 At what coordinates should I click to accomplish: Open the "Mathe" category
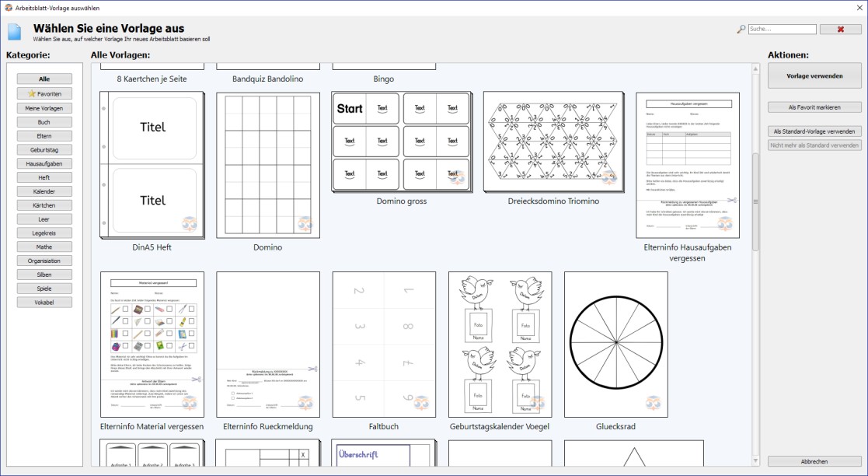pos(44,246)
